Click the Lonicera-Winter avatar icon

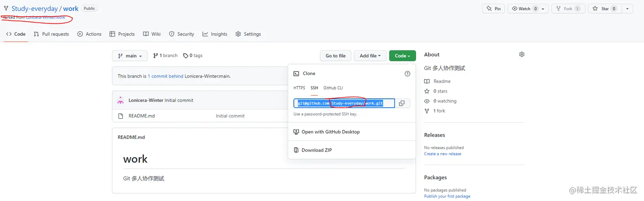click(x=121, y=100)
